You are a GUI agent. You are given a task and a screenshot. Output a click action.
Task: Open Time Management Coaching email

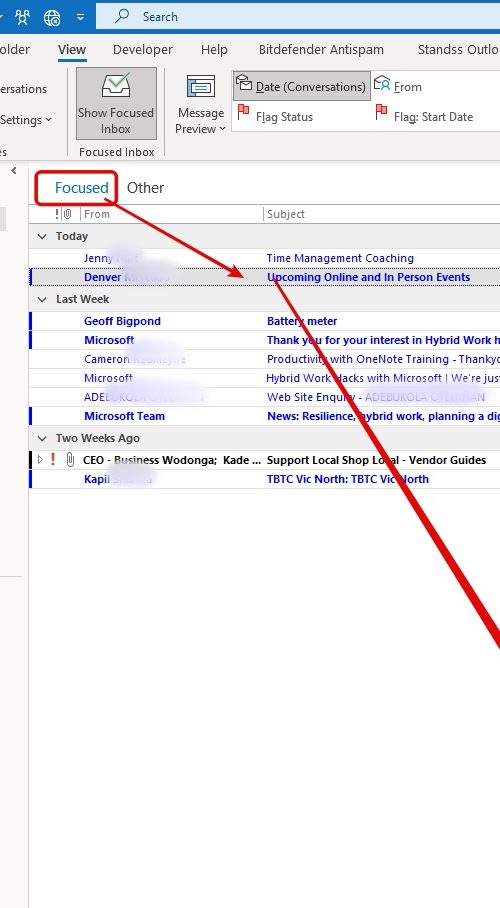click(x=340, y=258)
